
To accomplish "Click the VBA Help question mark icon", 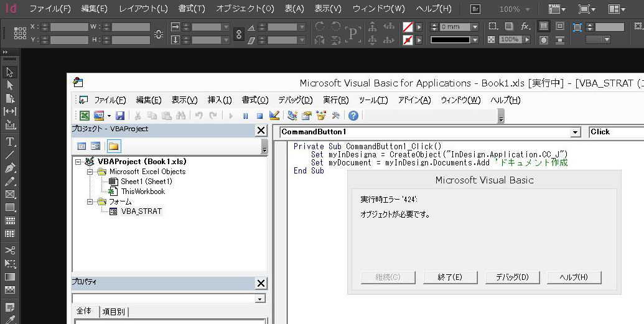I will point(353,116).
